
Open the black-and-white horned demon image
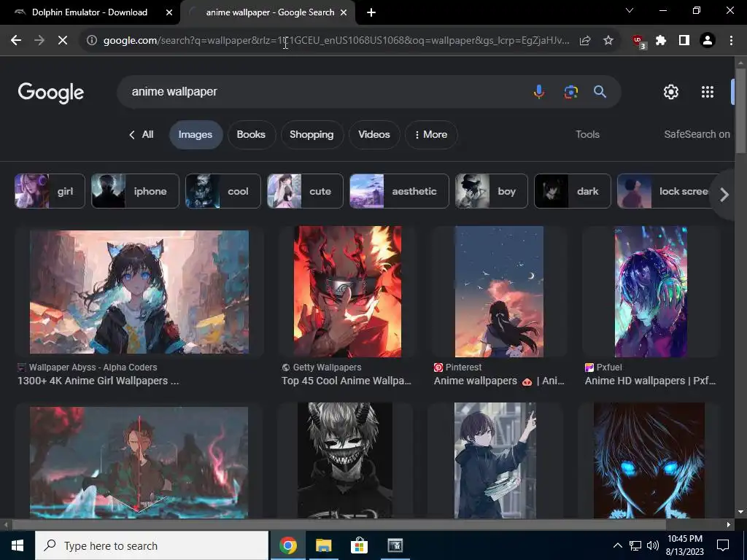(x=345, y=461)
